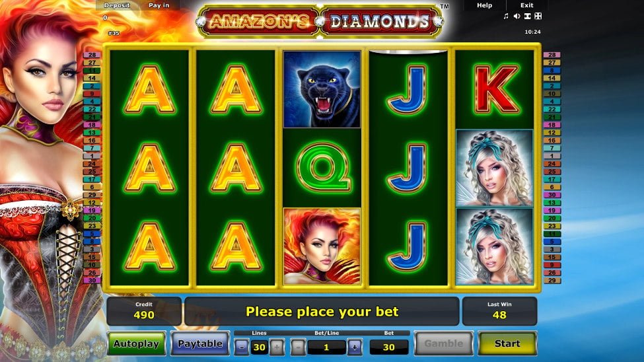Click Exit to leave the game
The width and height of the screenshot is (644, 362).
pos(527,5)
